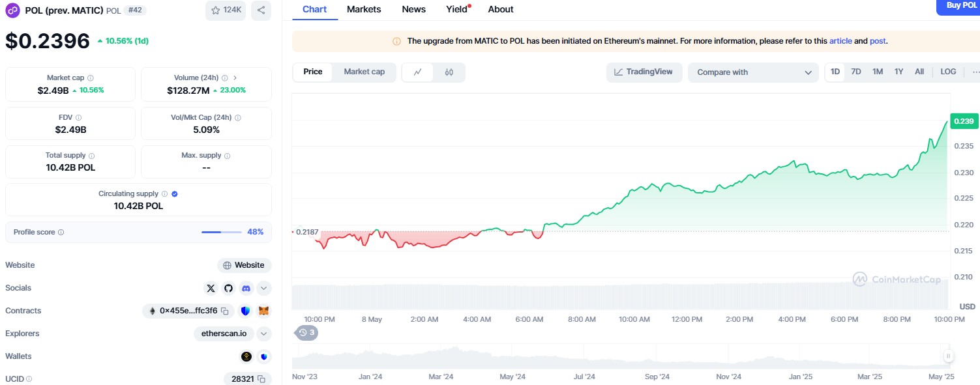The width and height of the screenshot is (980, 385).
Task: Copy the contract address 0x455e...ffc3f6
Action: click(x=224, y=311)
